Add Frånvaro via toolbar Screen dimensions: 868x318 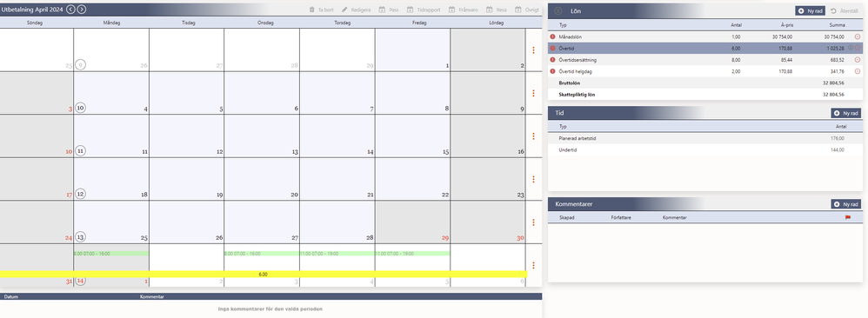pyautogui.click(x=464, y=10)
